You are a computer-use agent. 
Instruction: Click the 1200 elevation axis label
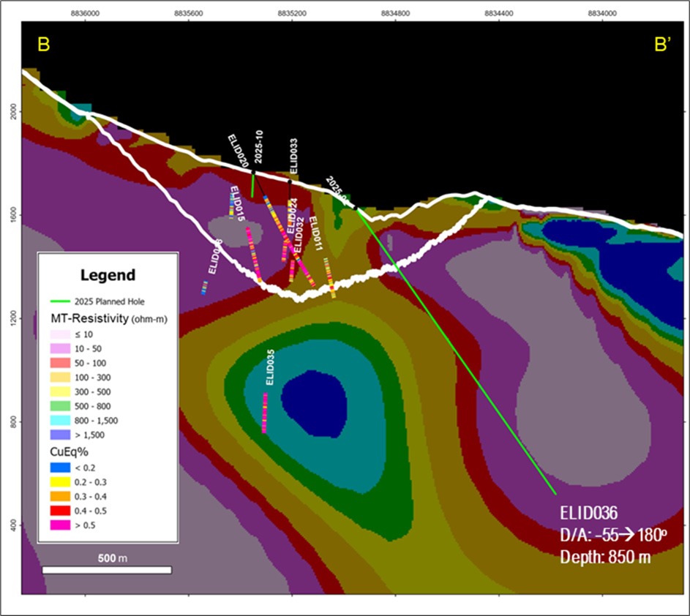(14, 318)
